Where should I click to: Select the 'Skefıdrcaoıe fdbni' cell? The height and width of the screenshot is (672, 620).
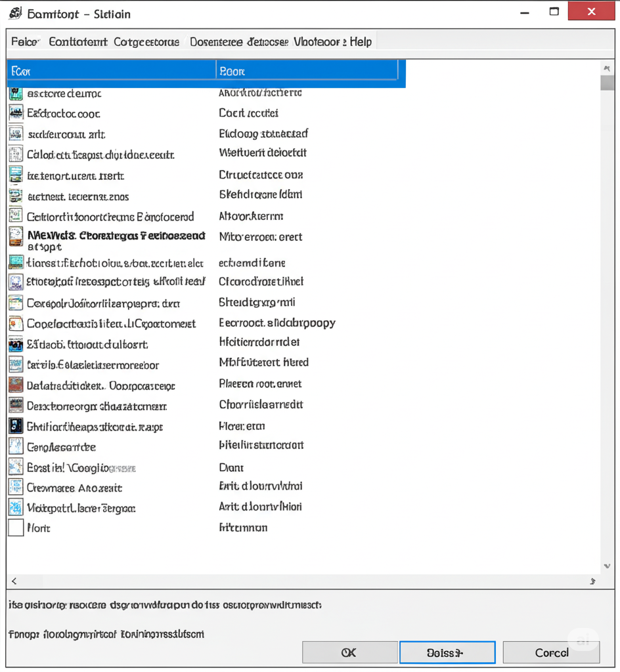(261, 194)
